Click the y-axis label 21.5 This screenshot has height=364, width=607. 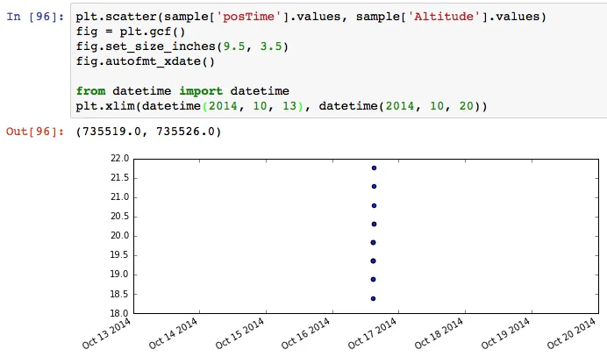pyautogui.click(x=119, y=178)
